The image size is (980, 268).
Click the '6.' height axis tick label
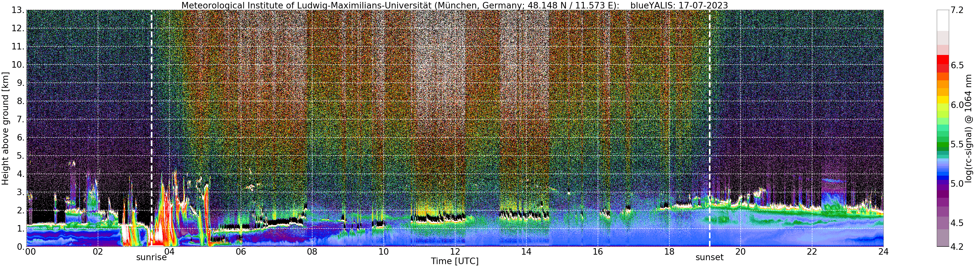point(20,138)
